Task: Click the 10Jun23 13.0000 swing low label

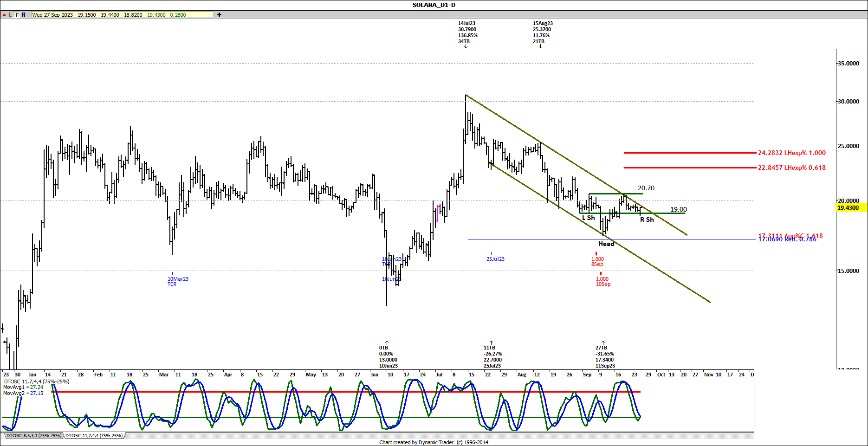Action: click(389, 356)
